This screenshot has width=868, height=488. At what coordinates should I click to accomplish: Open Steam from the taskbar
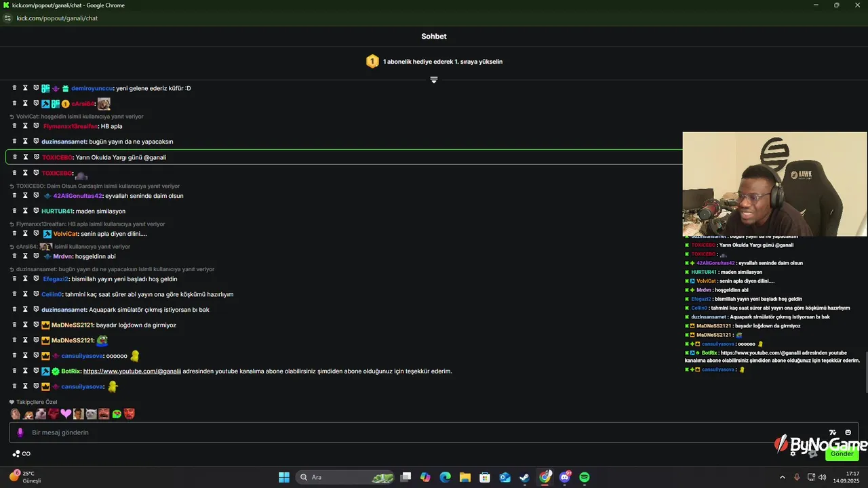[525, 477]
